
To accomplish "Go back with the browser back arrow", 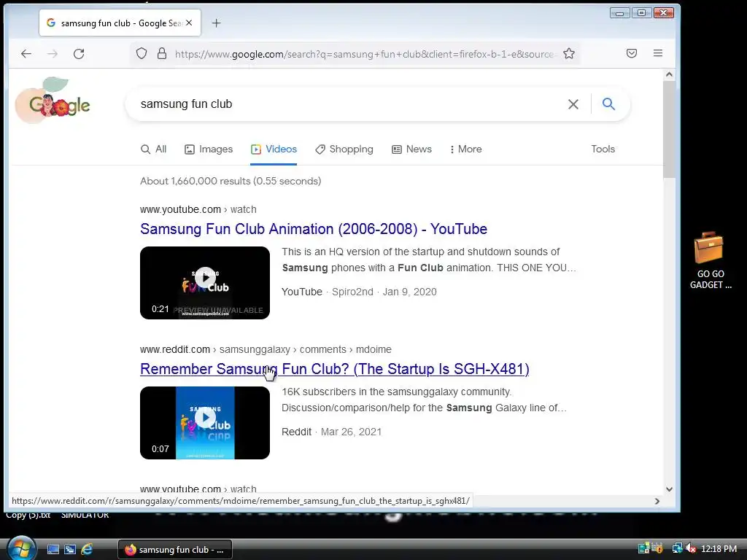I will pos(26,54).
